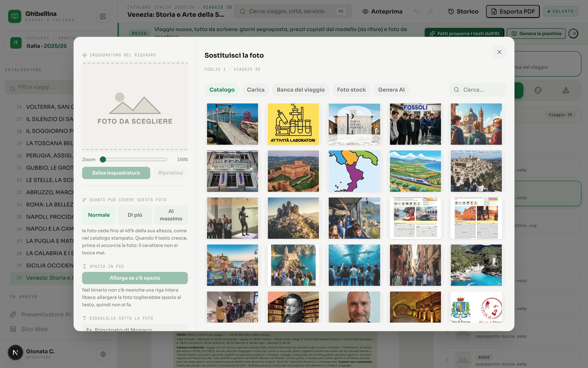
Task: Open settings gear beside Gionata C.
Action: [x=103, y=354]
